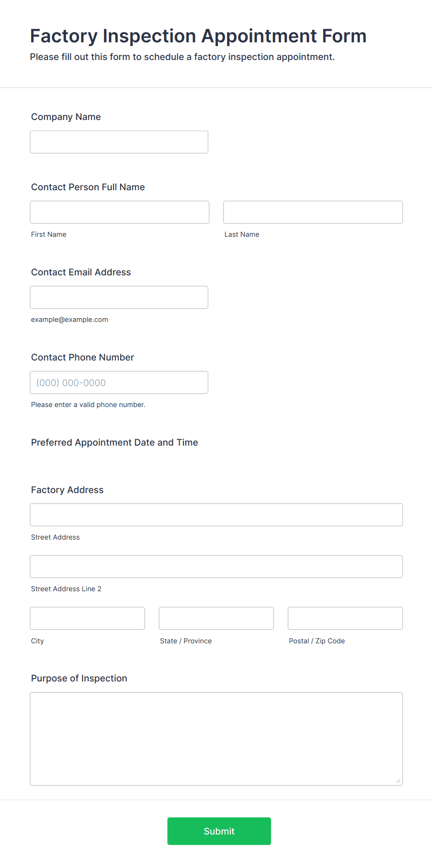Click the Street Address Line 2 field

(216, 567)
